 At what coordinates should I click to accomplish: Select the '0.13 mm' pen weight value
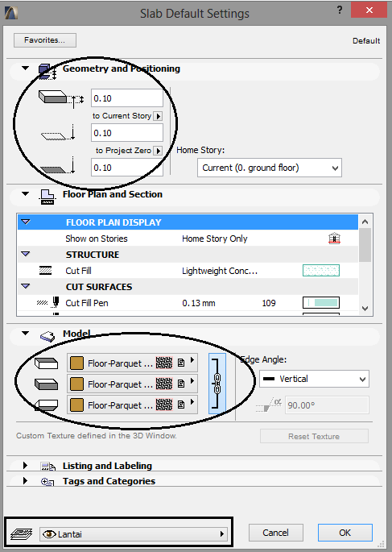(199, 303)
